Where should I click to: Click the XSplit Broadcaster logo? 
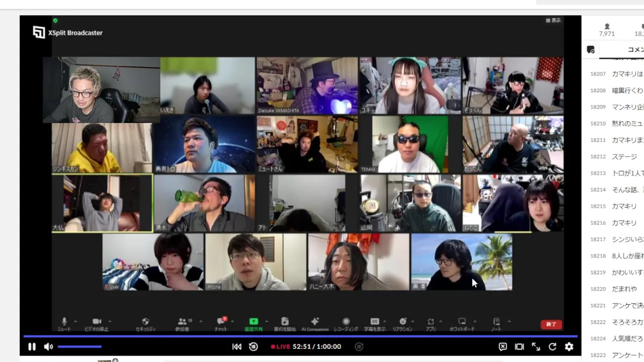pyautogui.click(x=68, y=33)
